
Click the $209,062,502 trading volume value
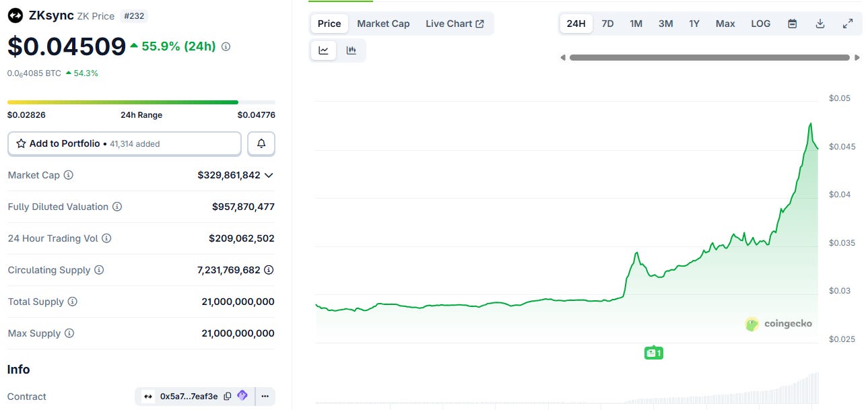242,238
